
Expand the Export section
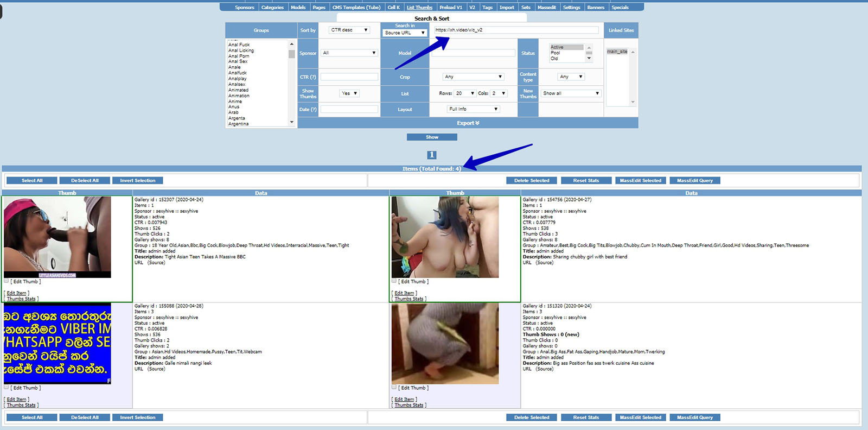(468, 123)
